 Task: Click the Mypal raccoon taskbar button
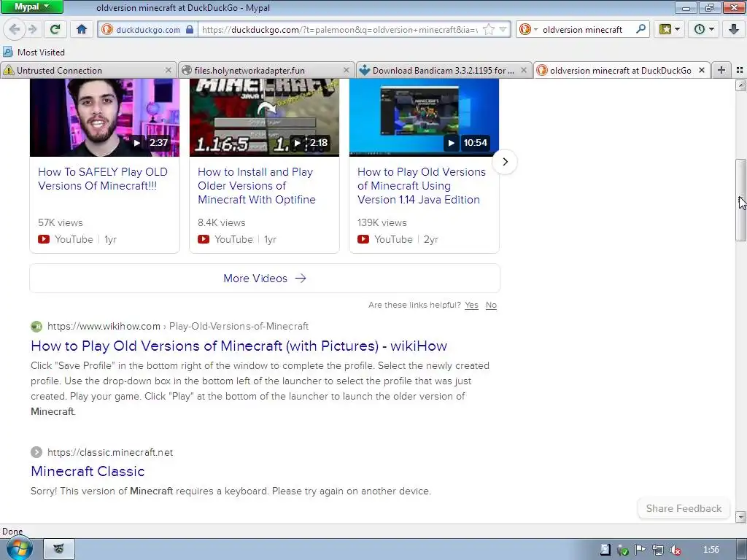(x=59, y=549)
